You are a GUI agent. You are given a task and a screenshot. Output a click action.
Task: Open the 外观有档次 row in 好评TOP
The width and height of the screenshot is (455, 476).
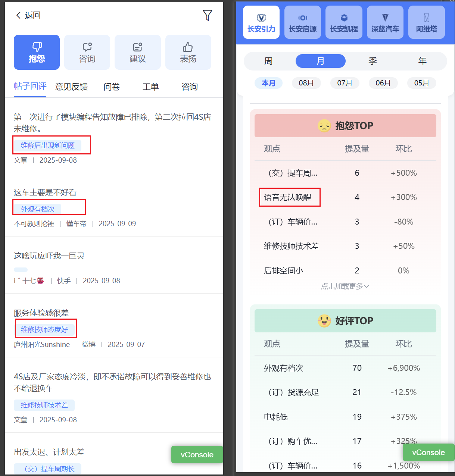pyautogui.click(x=284, y=368)
